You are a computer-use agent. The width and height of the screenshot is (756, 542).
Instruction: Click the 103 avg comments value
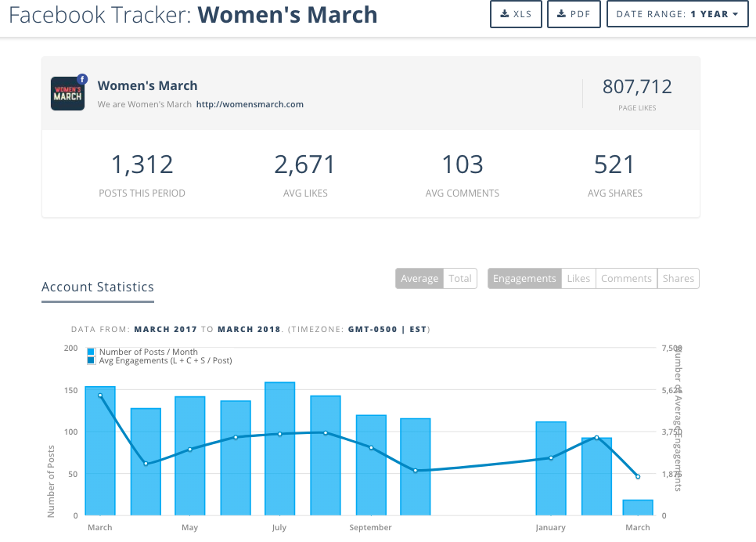click(x=463, y=164)
